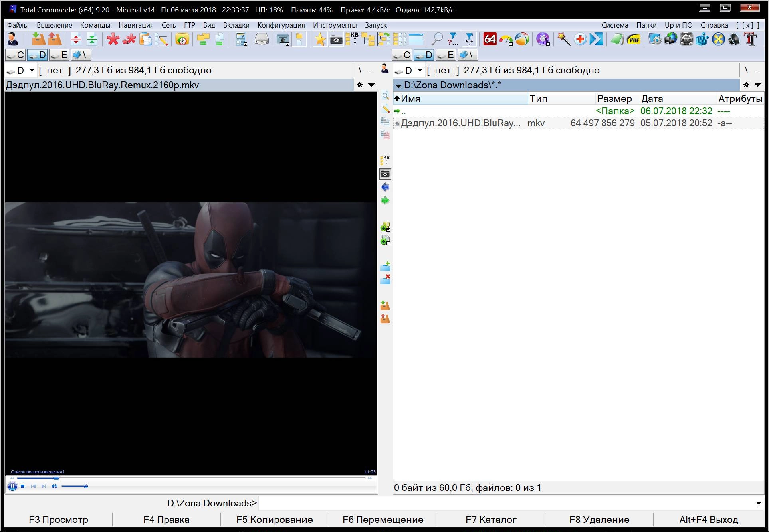
Task: Click the yellow star favorites icon
Action: [320, 39]
